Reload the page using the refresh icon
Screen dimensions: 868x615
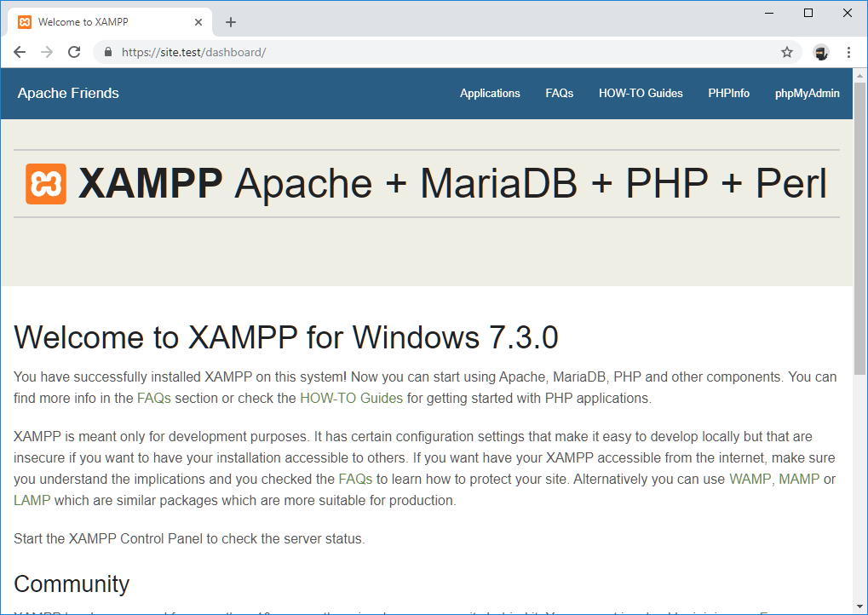pyautogui.click(x=74, y=52)
